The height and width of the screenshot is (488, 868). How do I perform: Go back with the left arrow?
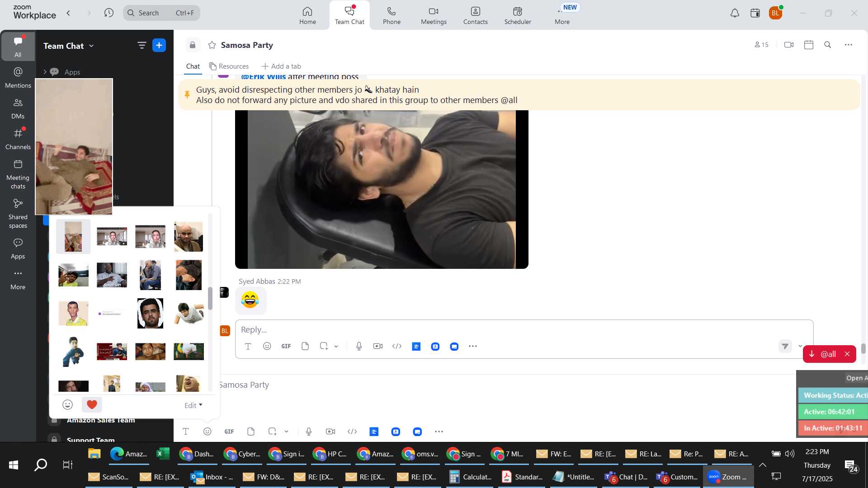point(68,13)
